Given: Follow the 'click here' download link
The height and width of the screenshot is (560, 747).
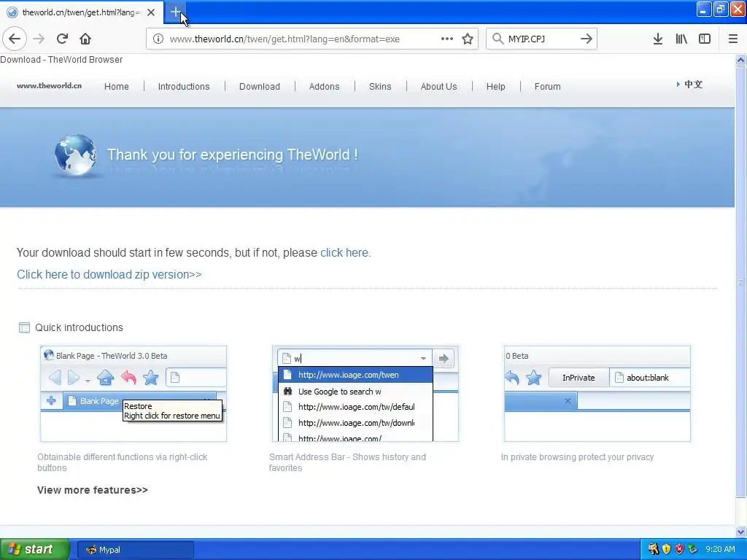Looking at the screenshot, I should (344, 252).
